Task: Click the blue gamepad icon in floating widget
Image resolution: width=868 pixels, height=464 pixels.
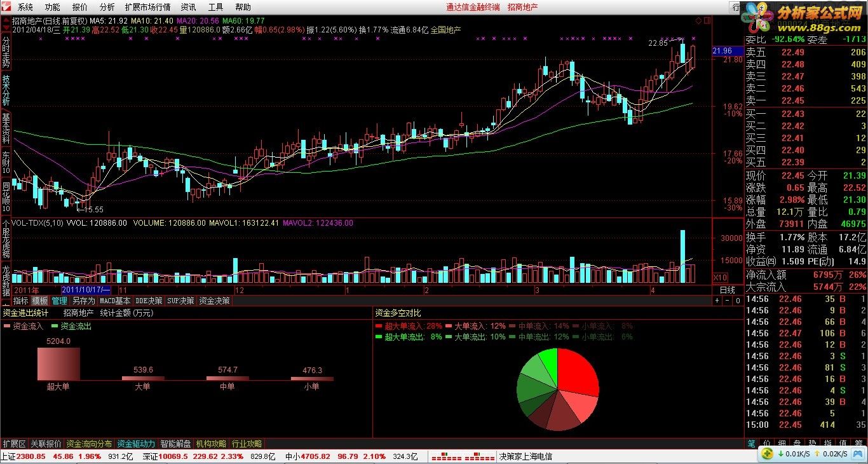Action: click(x=858, y=454)
